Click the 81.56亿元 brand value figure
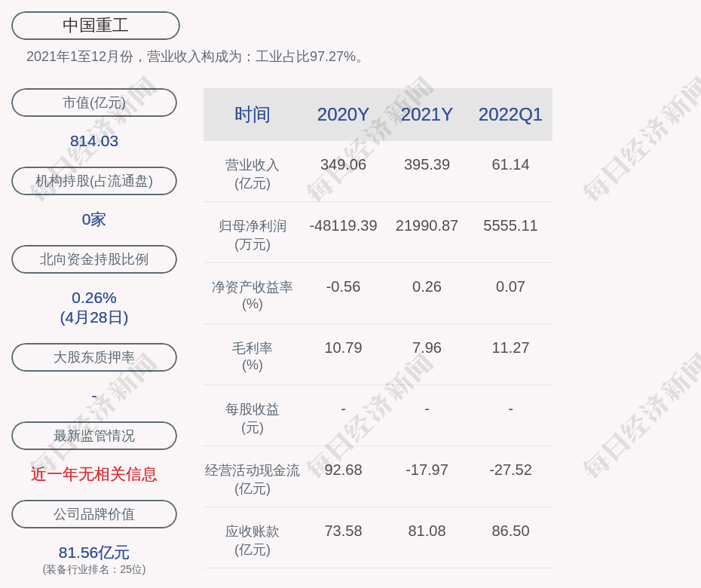701x588 pixels. [94, 553]
